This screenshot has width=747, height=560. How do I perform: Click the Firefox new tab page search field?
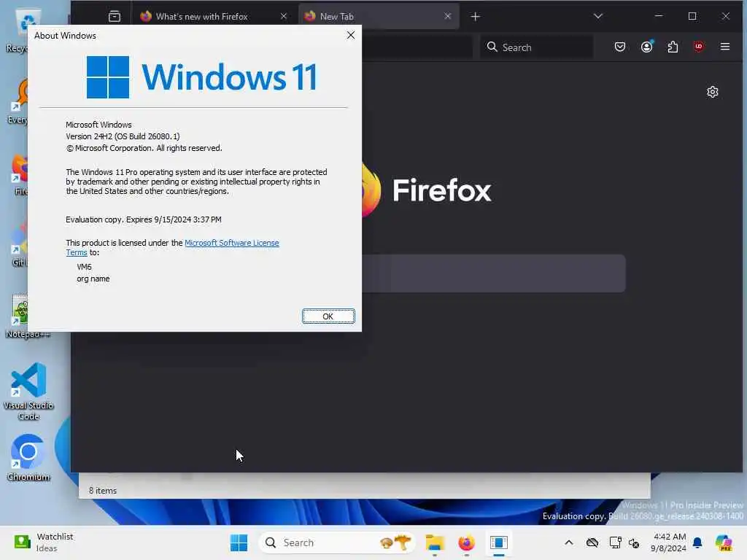click(x=494, y=273)
